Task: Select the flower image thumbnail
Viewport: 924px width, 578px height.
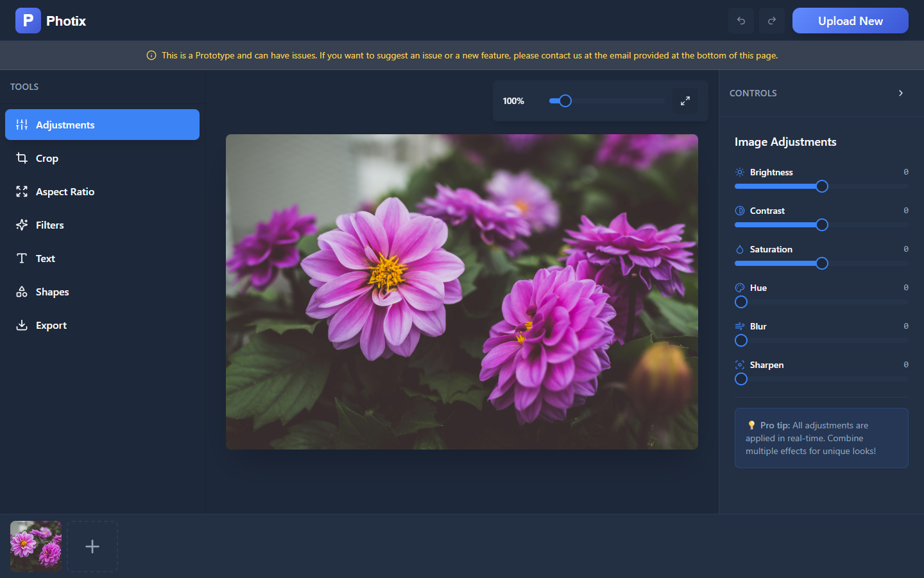Action: [x=35, y=547]
